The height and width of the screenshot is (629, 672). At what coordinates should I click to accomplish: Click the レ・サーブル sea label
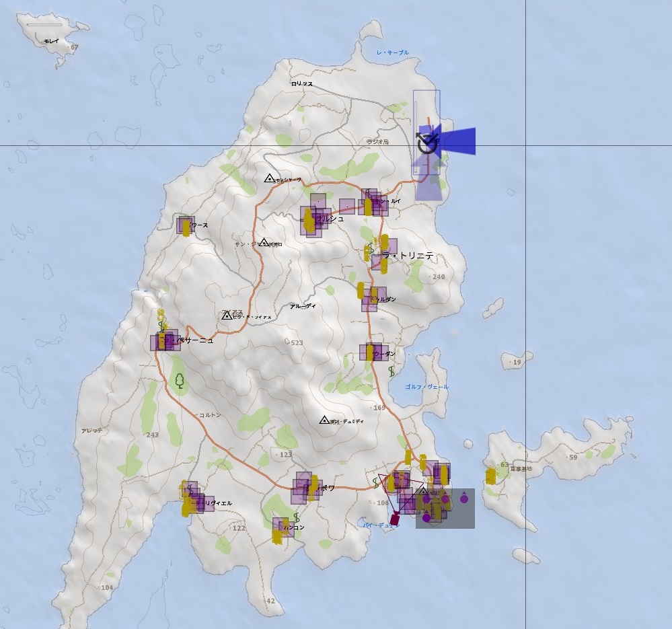393,52
